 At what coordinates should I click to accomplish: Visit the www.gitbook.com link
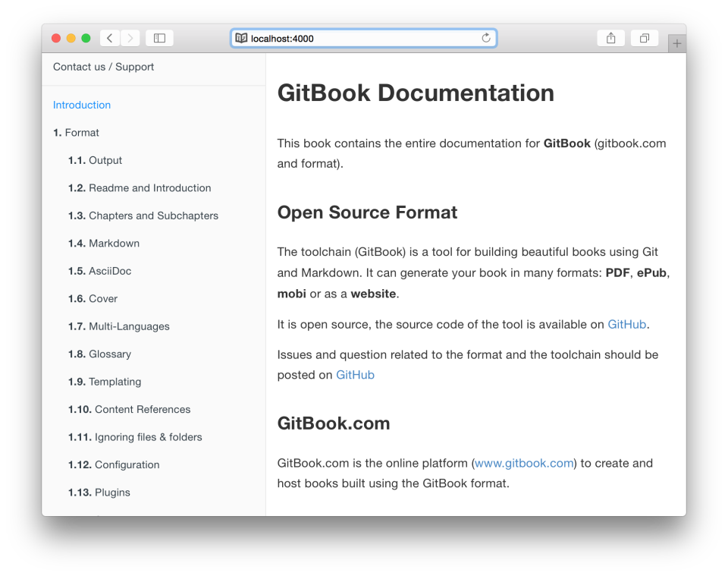pyautogui.click(x=523, y=463)
